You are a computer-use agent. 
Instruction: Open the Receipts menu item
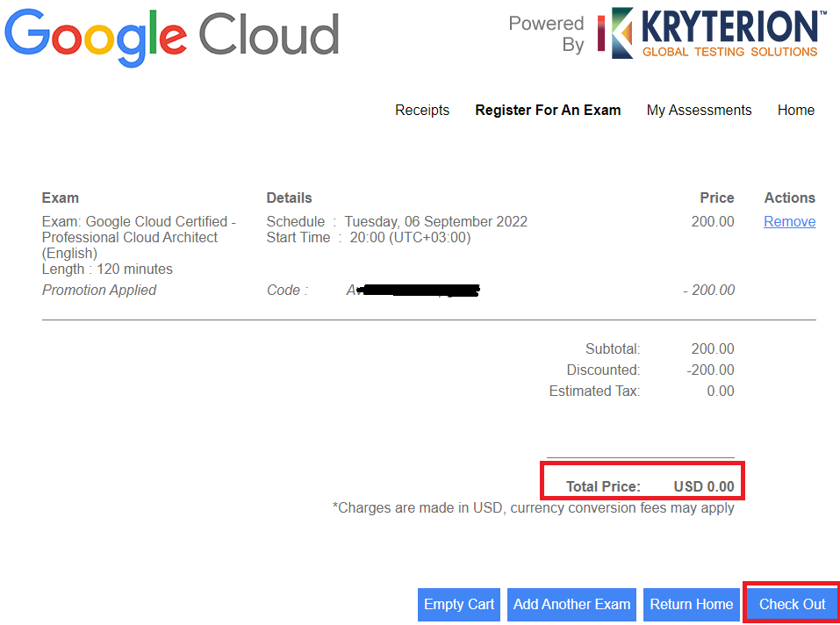422,110
